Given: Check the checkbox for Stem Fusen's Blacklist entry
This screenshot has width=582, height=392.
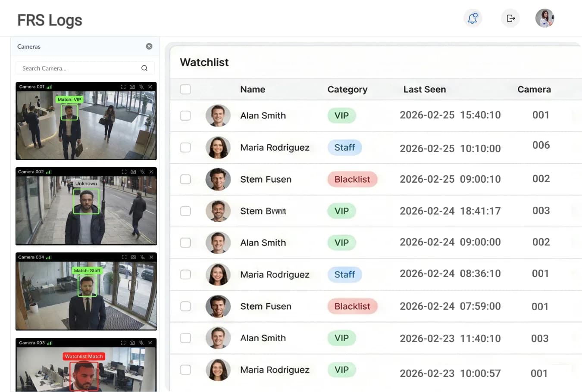Looking at the screenshot, I should pos(185,179).
